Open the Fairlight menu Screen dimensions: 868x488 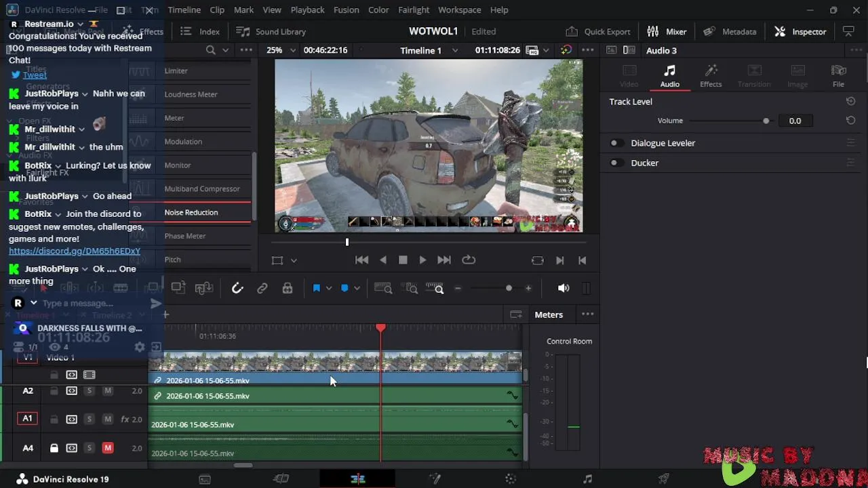point(414,10)
